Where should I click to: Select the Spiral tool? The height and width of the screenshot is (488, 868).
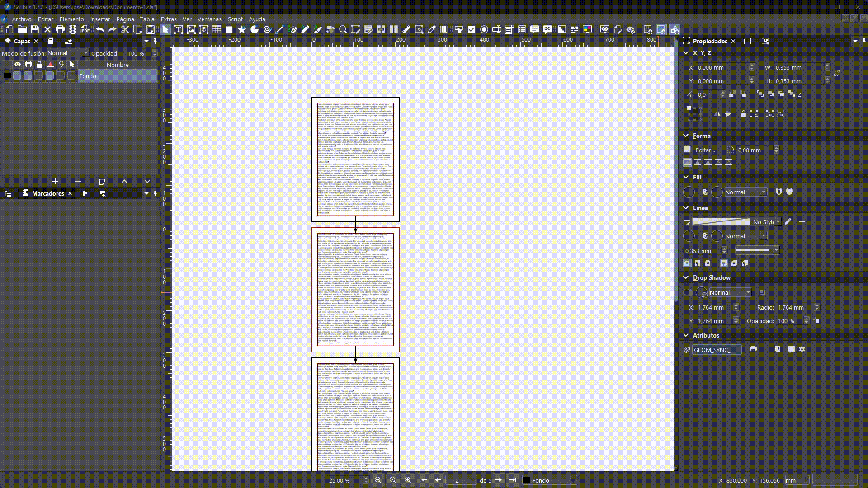[x=267, y=30]
